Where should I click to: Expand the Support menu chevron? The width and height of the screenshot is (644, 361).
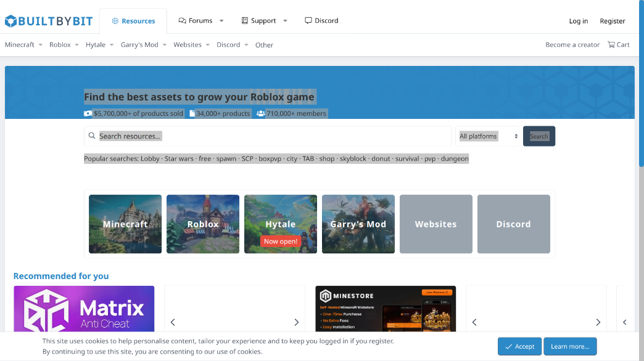point(284,20)
